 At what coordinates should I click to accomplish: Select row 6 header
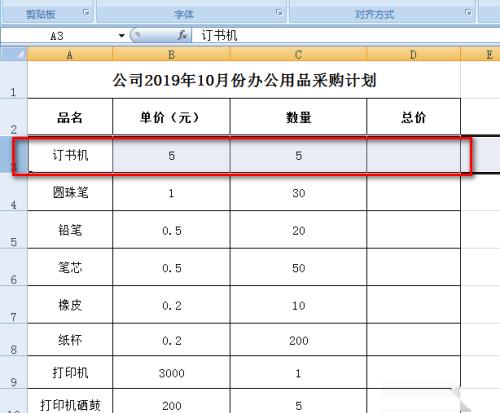coord(13,267)
